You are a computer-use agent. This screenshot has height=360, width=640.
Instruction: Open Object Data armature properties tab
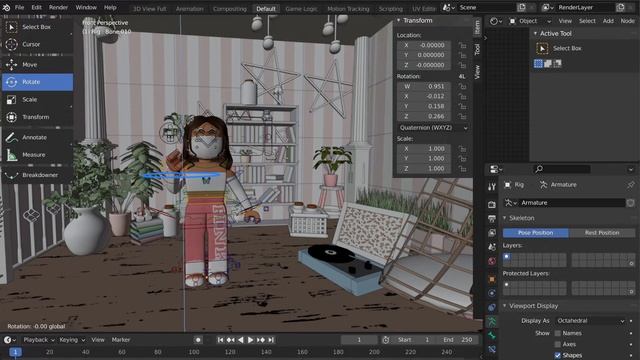click(x=492, y=321)
